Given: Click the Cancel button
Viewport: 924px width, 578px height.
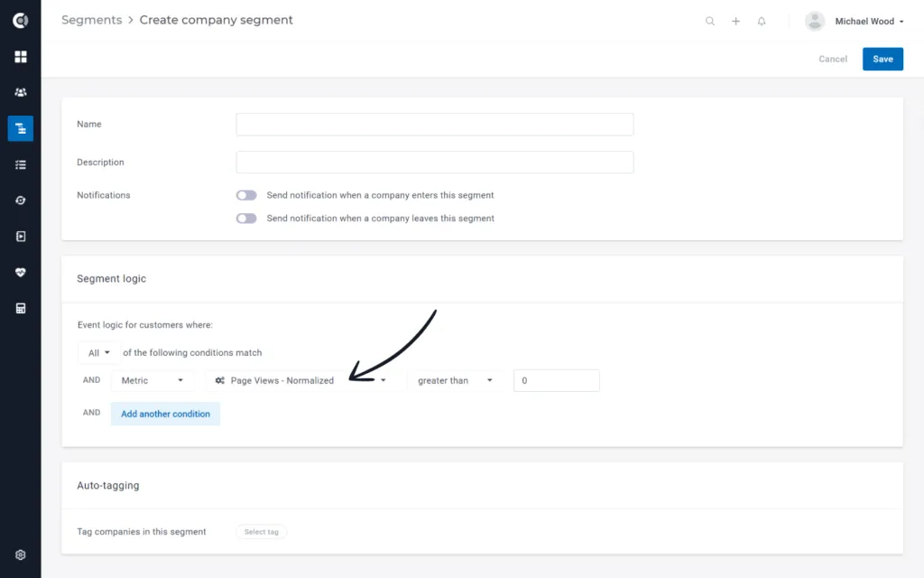Looking at the screenshot, I should [833, 59].
